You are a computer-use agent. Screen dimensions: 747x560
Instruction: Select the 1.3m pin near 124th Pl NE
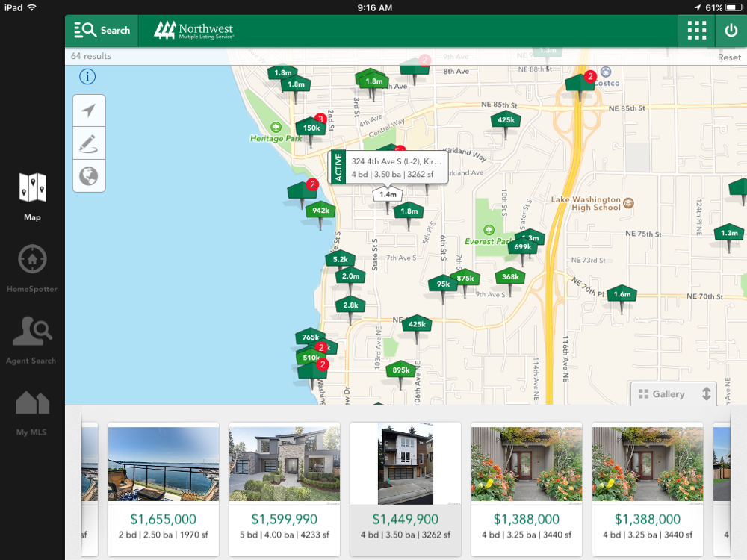click(729, 233)
